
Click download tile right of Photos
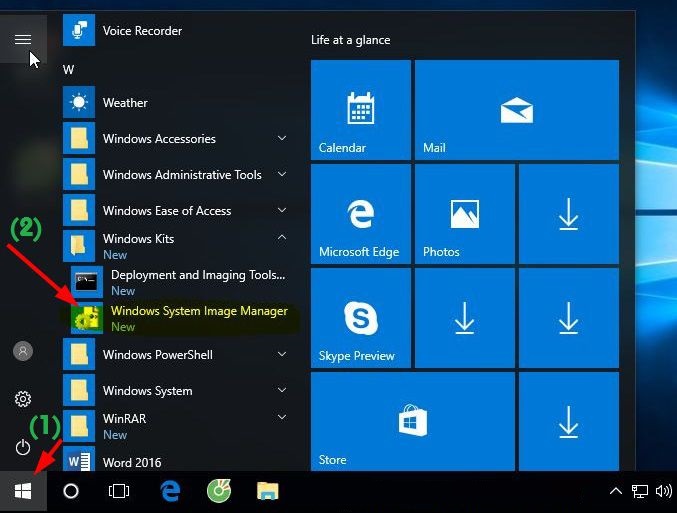click(569, 214)
